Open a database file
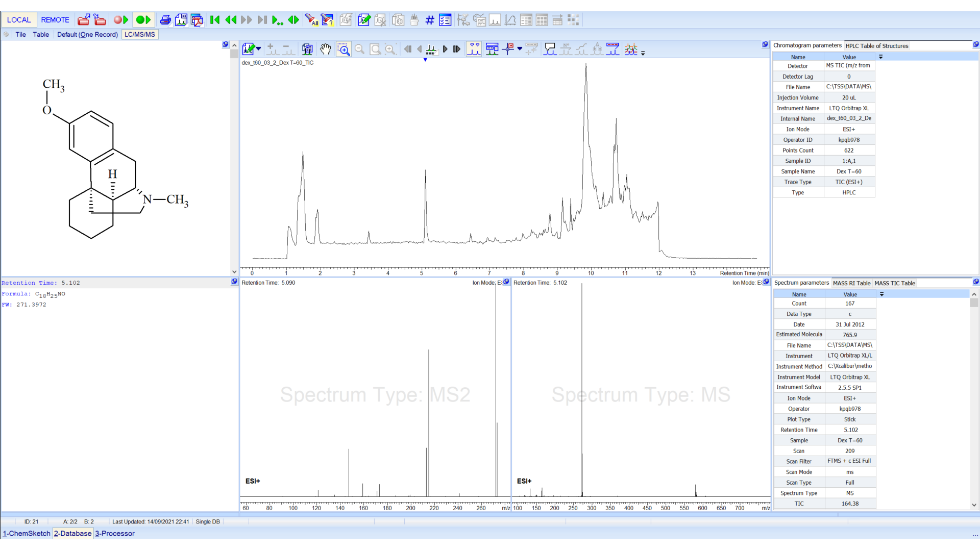The image size is (980, 551). (x=84, y=20)
